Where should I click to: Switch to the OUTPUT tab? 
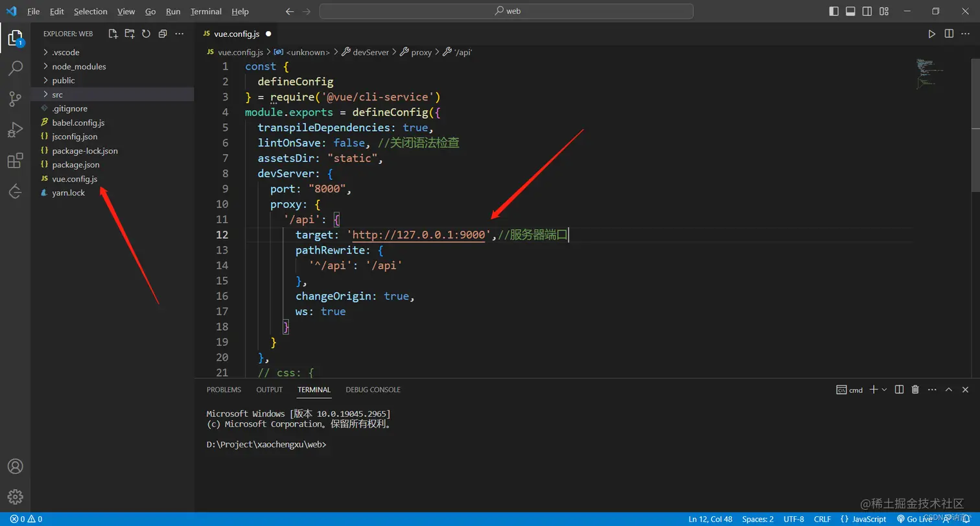pyautogui.click(x=269, y=390)
